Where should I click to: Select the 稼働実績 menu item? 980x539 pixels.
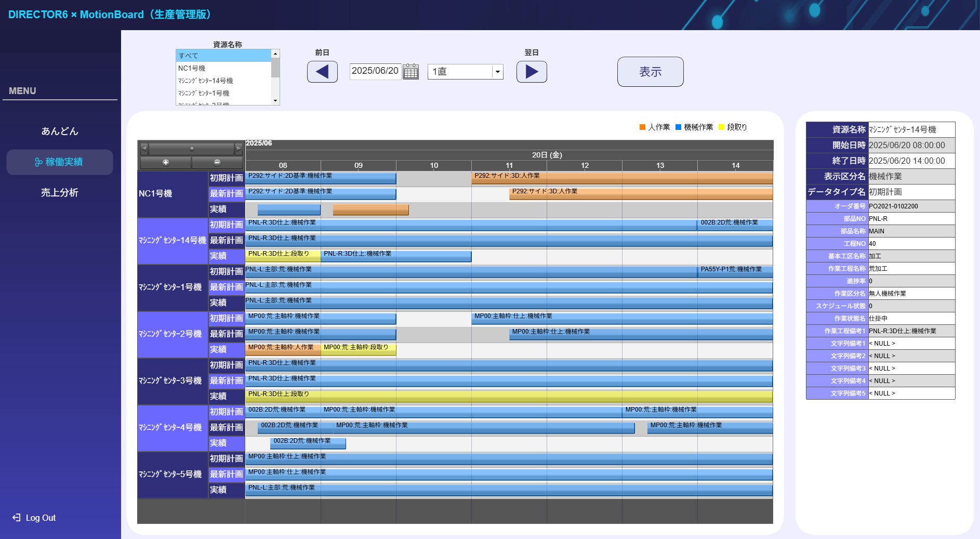point(60,162)
